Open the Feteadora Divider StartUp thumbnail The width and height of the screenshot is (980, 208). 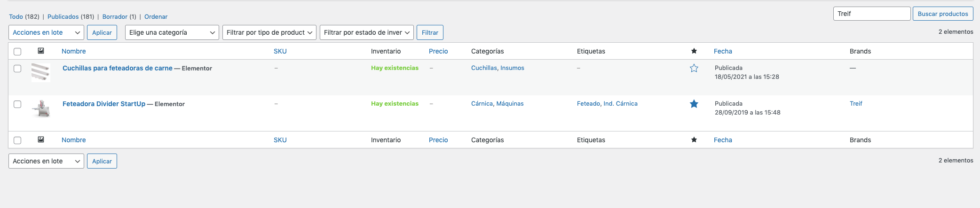pyautogui.click(x=41, y=108)
